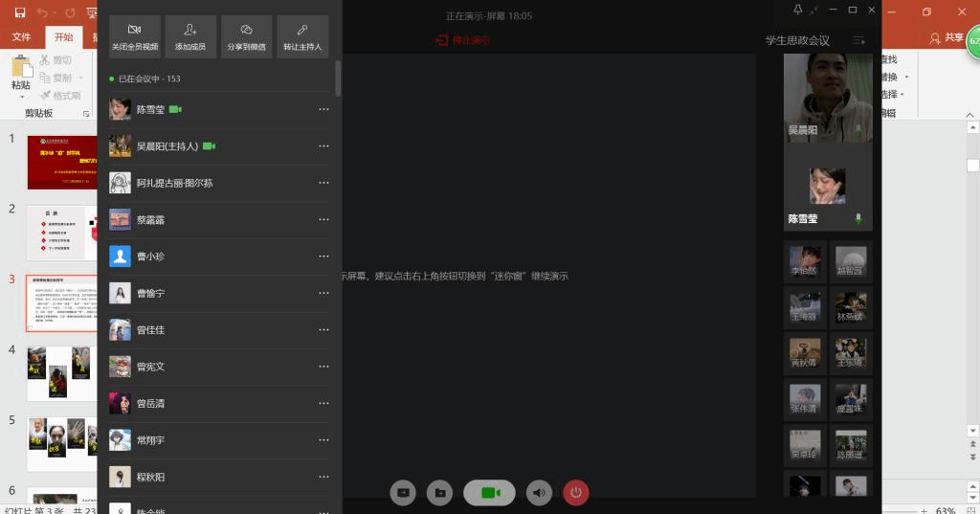
Task: Click the 停止演示 stop presenting button
Action: [x=462, y=40]
